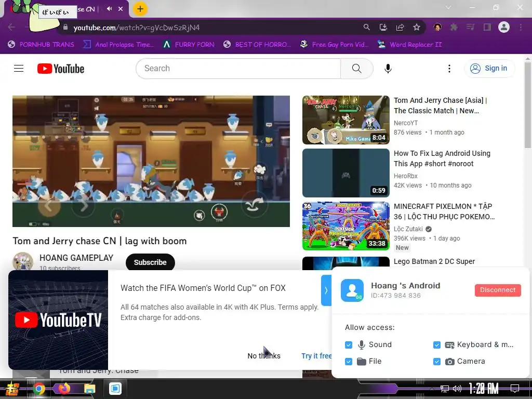Click the magnifier search button beside Search field
This screenshot has width=532, height=399.
pos(356,69)
